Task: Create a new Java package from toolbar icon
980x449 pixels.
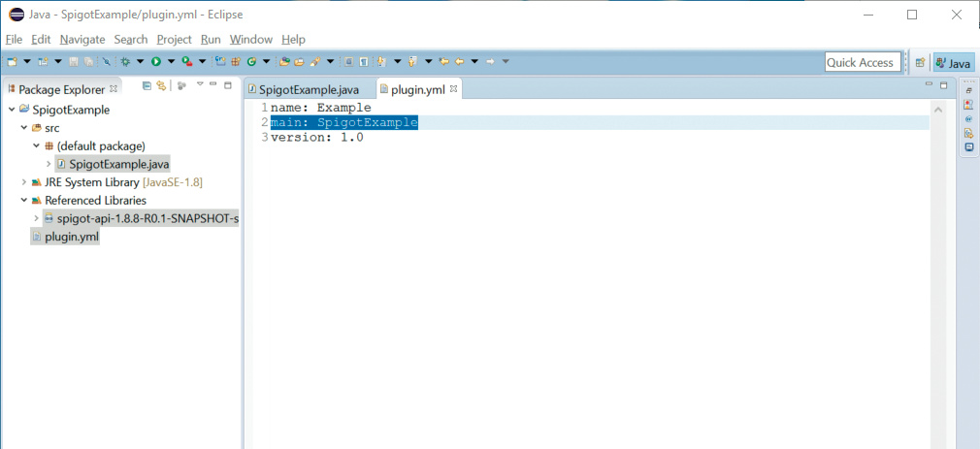Action: (x=236, y=62)
